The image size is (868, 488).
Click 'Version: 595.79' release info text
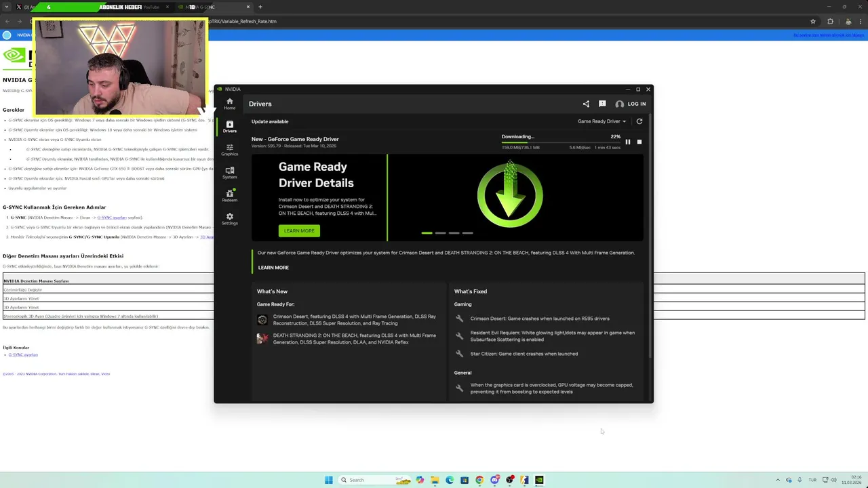(x=294, y=146)
